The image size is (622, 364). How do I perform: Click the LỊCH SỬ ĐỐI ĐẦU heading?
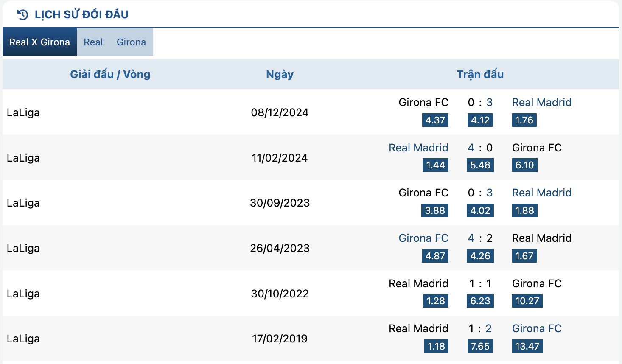point(81,14)
